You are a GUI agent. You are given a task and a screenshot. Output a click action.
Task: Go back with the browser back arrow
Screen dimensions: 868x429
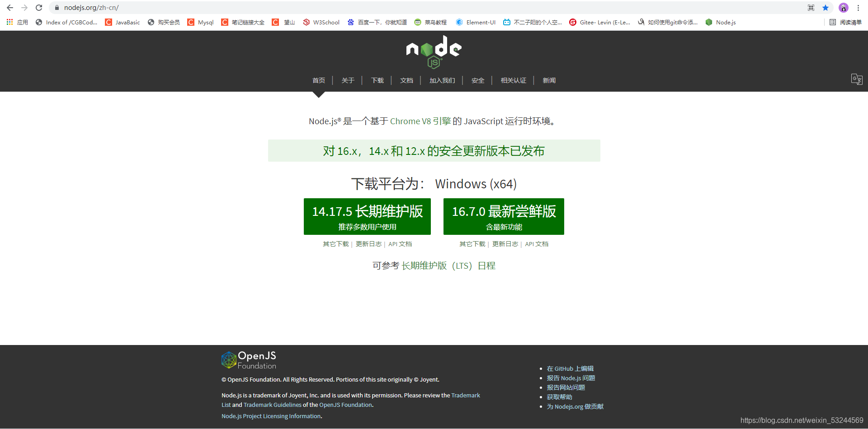click(10, 8)
